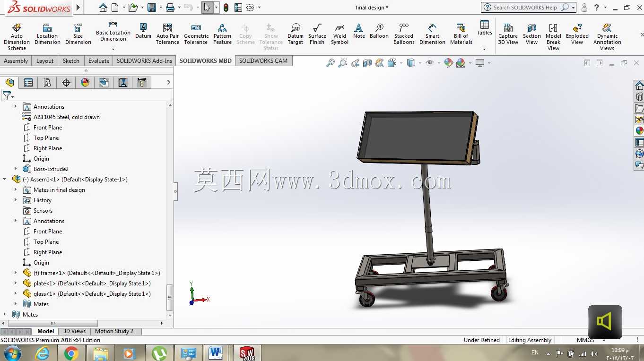
Task: Open the Word taskbar icon
Action: pyautogui.click(x=216, y=353)
